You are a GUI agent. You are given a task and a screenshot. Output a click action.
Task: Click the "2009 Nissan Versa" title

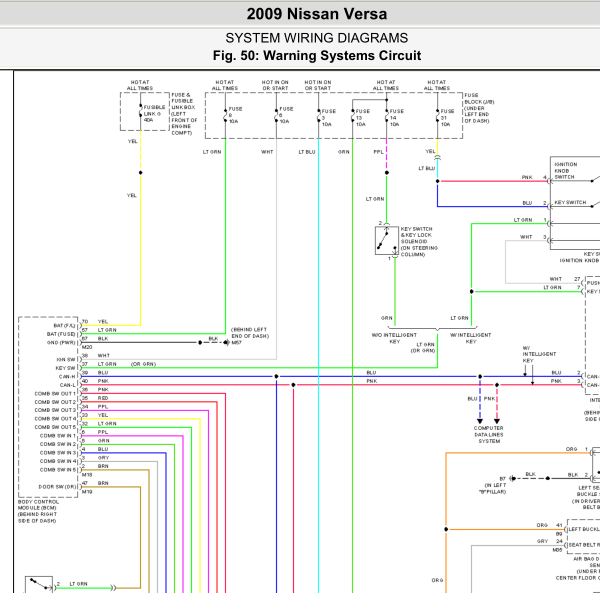316,14
